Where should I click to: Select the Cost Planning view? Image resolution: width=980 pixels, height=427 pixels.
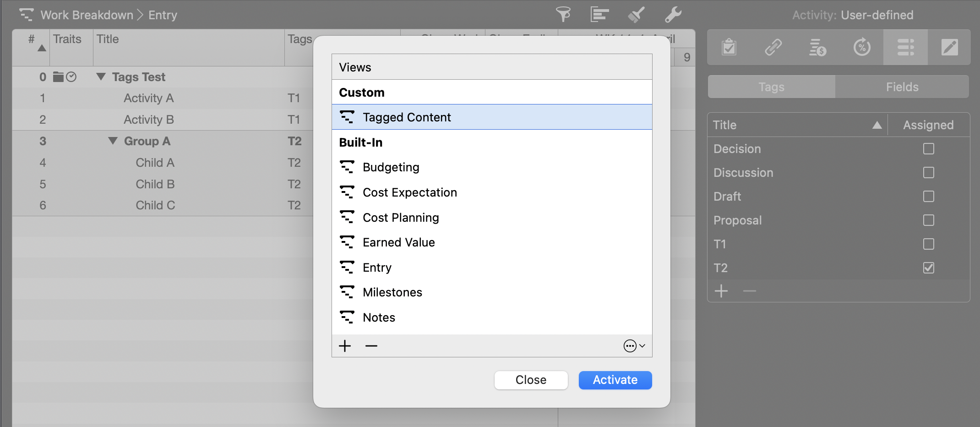coord(401,218)
